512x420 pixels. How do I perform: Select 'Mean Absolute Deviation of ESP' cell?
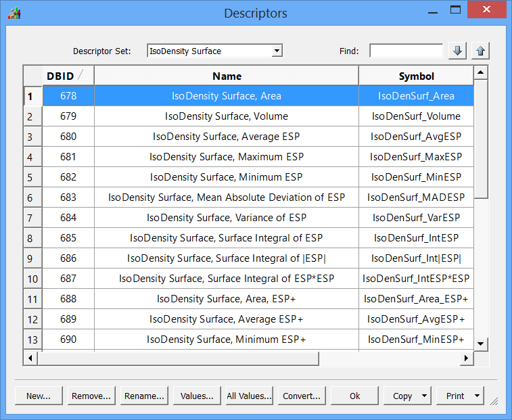227,197
